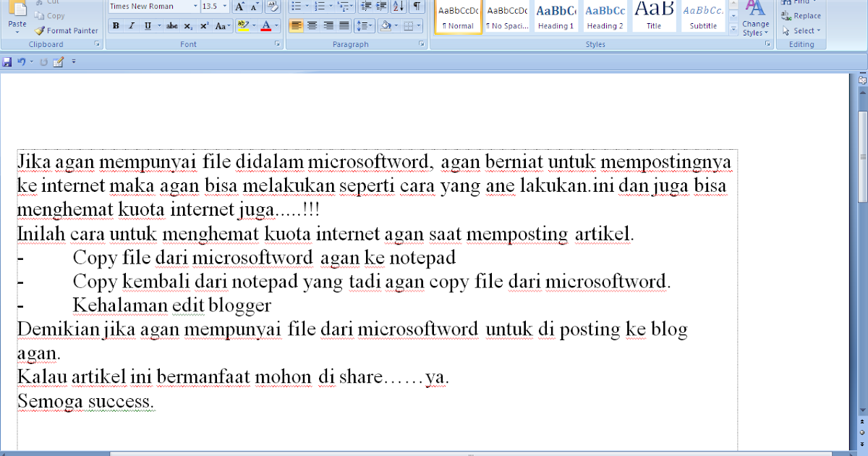This screenshot has height=456, width=868.
Task: Grow font size with large A icon
Action: pos(241,7)
